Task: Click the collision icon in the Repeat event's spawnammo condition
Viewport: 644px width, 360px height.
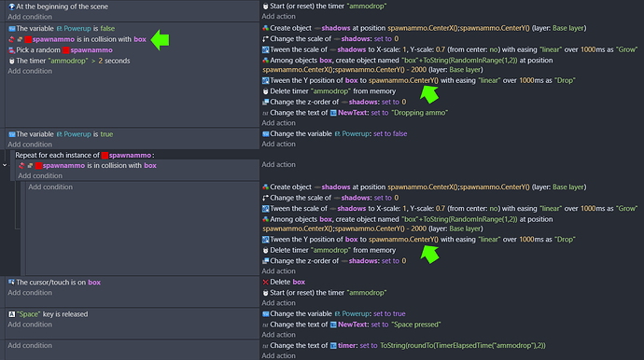Action: pos(21,165)
